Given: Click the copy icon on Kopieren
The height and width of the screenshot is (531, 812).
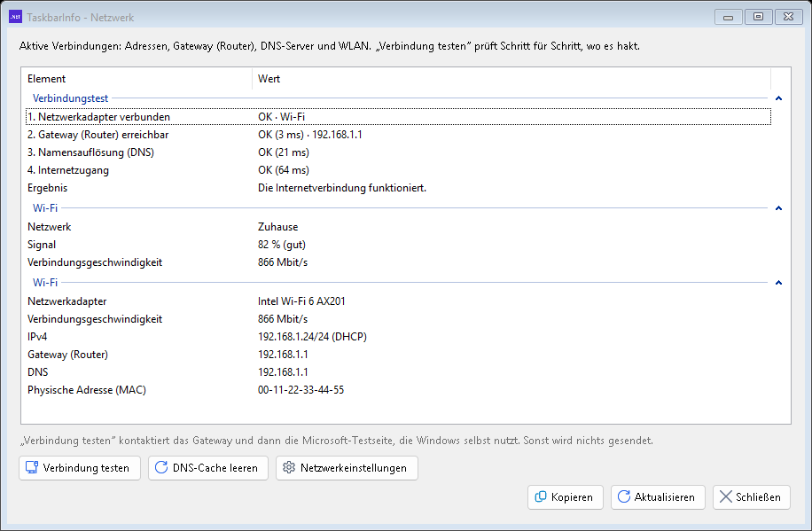Looking at the screenshot, I should point(541,496).
